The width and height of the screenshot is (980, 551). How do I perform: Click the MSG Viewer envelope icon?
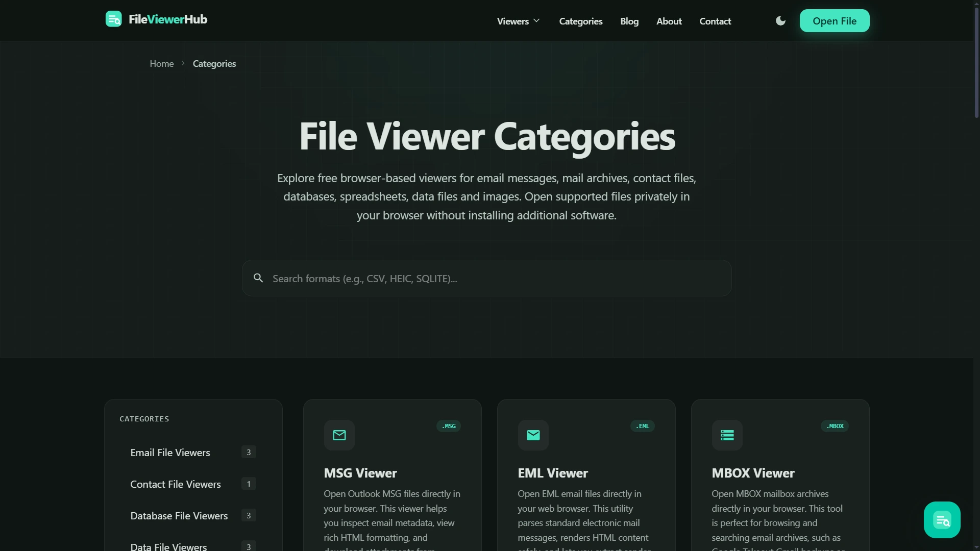point(339,435)
